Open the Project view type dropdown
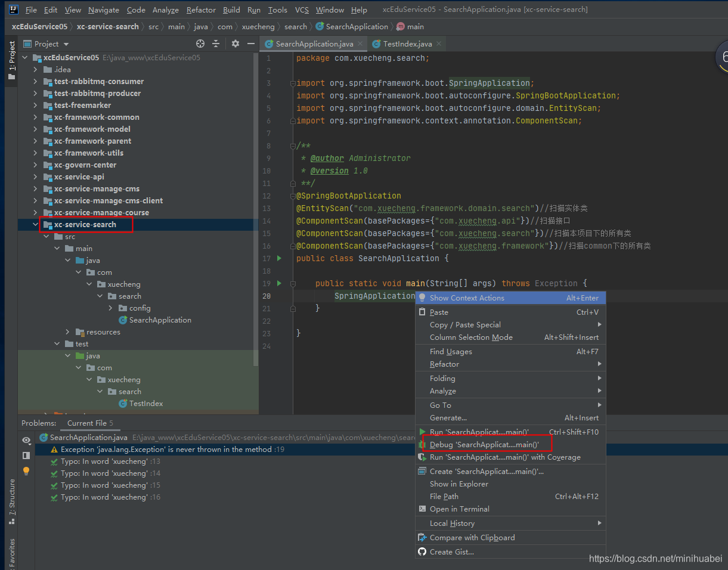 tap(66, 44)
